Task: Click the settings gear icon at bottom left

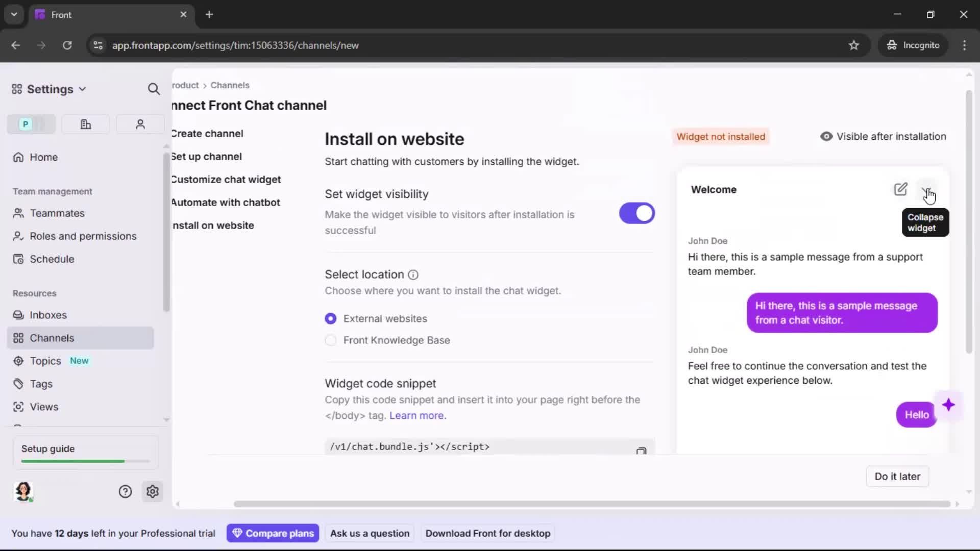Action: tap(153, 491)
